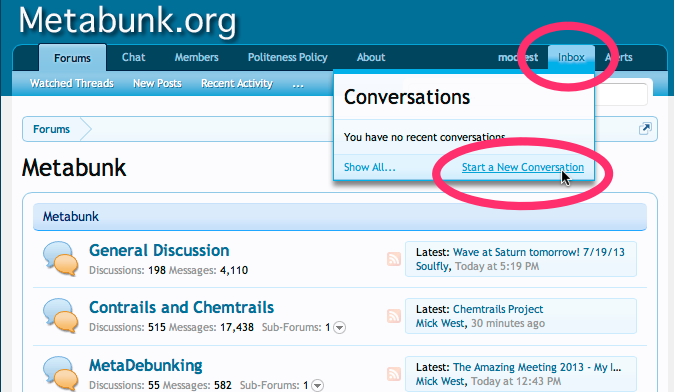Open the Chat tab
This screenshot has width=674, height=392.
134,57
